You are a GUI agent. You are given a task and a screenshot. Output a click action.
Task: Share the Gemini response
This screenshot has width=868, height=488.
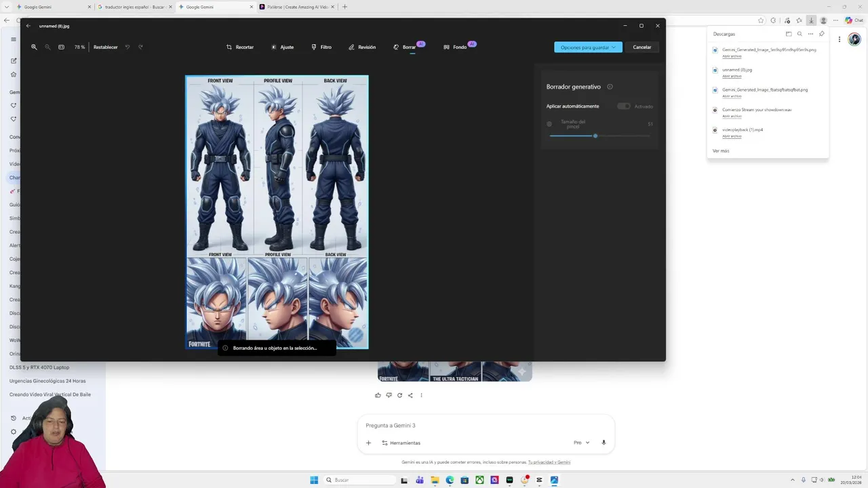pyautogui.click(x=410, y=395)
